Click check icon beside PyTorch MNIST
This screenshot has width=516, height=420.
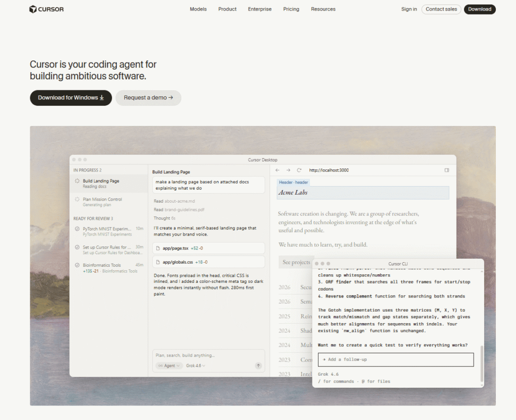(77, 229)
